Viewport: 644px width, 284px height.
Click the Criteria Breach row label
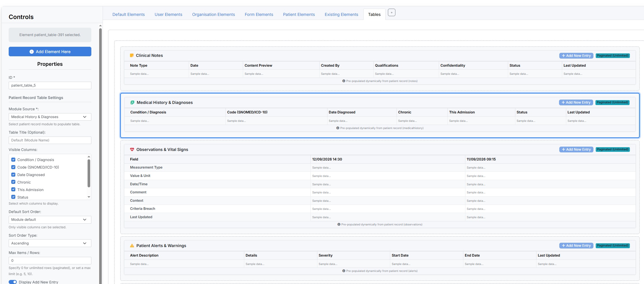(143, 209)
